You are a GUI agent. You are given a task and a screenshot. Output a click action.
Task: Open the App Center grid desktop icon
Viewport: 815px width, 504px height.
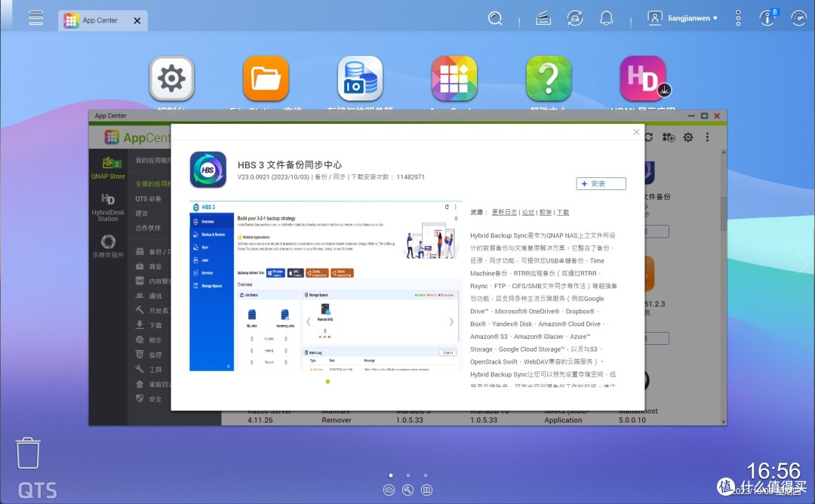point(454,78)
